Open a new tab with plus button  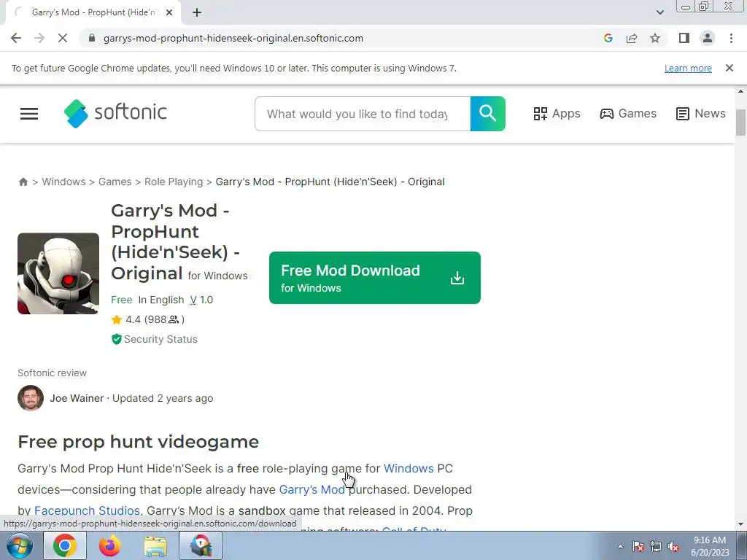[197, 12]
